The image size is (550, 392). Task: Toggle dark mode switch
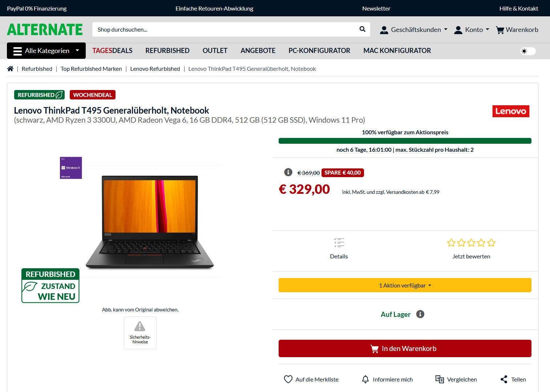[528, 51]
